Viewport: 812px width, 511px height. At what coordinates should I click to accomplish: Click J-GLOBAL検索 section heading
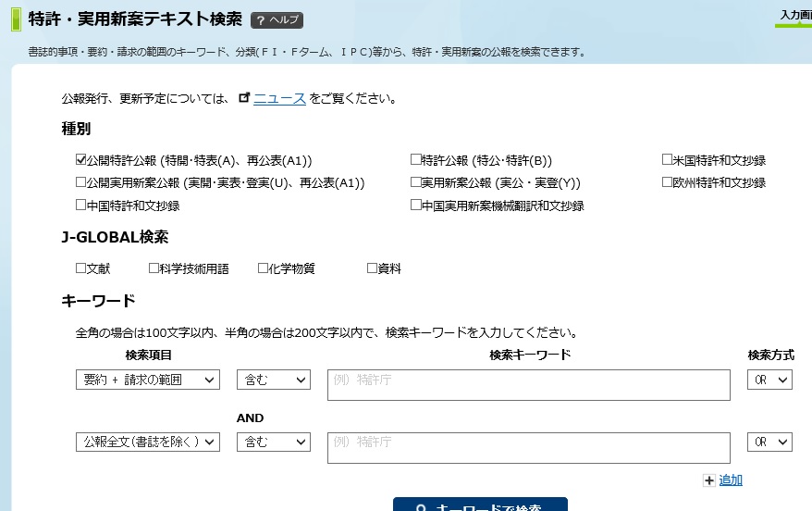[x=115, y=237]
